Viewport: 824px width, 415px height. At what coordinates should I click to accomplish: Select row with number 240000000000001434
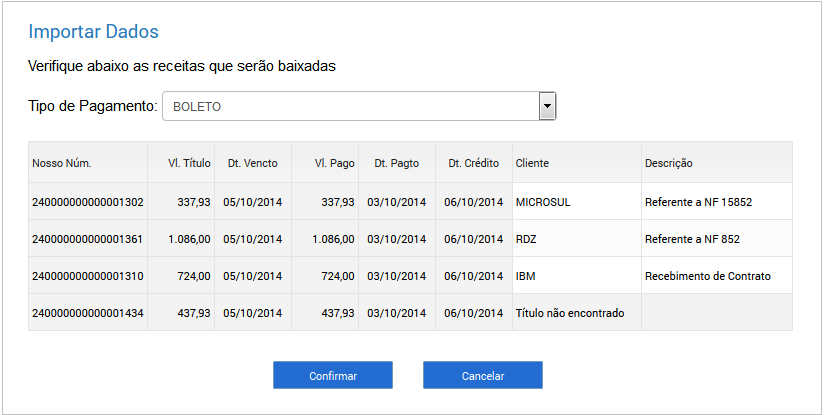click(410, 313)
